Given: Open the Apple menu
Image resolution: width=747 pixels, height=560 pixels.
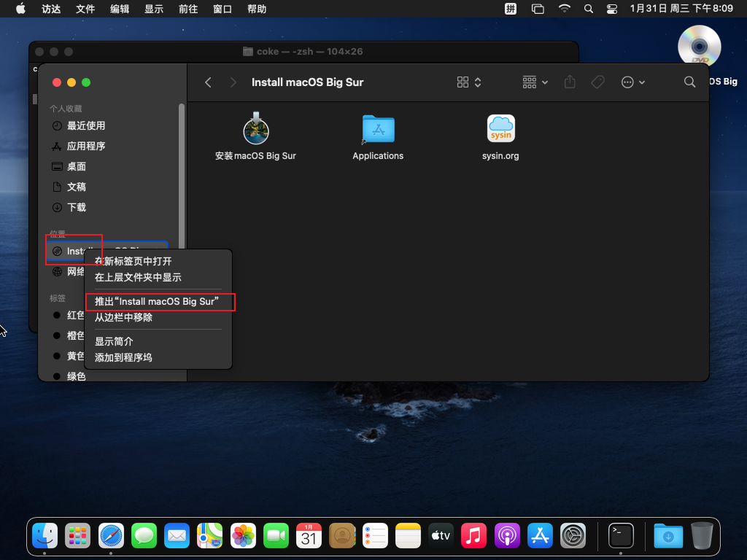Looking at the screenshot, I should click(x=20, y=9).
